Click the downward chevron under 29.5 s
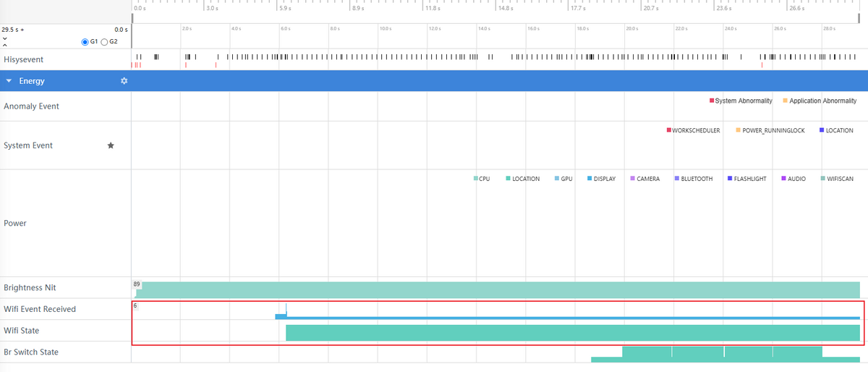This screenshot has height=372, width=868. [x=5, y=38]
